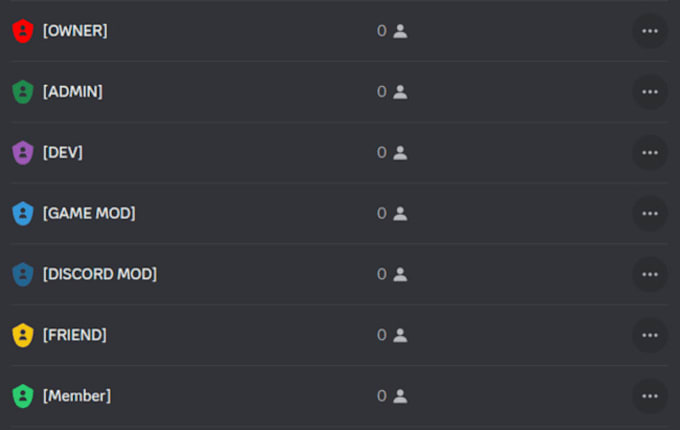Viewport: 680px width, 430px height.
Task: View members of the [FRIEND] role
Action: (392, 335)
